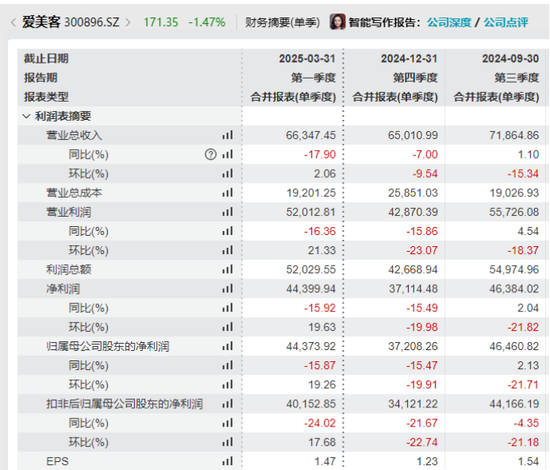Go to previous stock with left chevron
The width and height of the screenshot is (550, 470).
coord(13,22)
